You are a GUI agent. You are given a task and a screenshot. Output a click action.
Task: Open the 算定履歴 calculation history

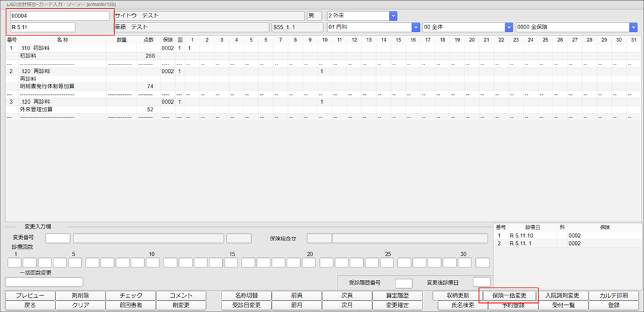point(399,295)
